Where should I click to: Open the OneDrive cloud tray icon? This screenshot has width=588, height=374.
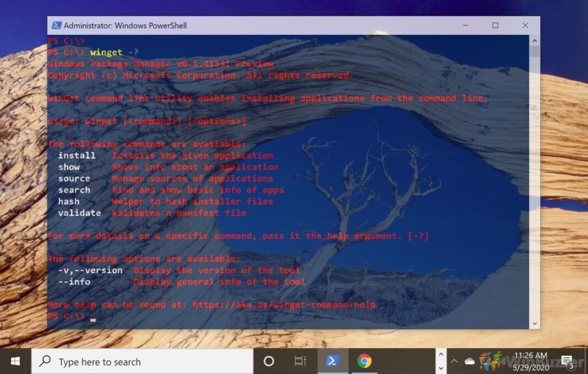click(x=470, y=362)
